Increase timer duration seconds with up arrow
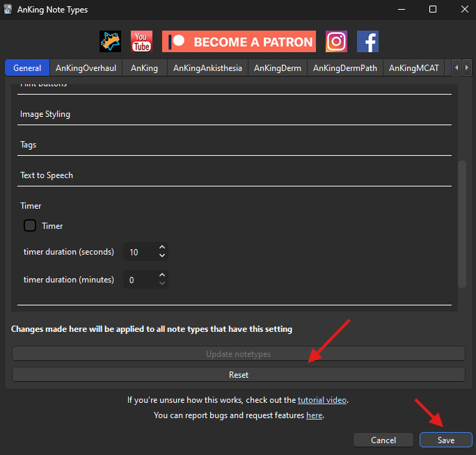 (x=162, y=247)
